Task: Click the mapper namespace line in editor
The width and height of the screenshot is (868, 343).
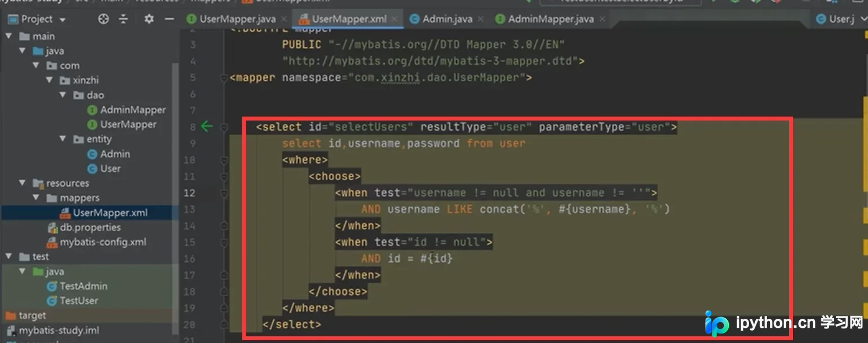Action: [380, 78]
